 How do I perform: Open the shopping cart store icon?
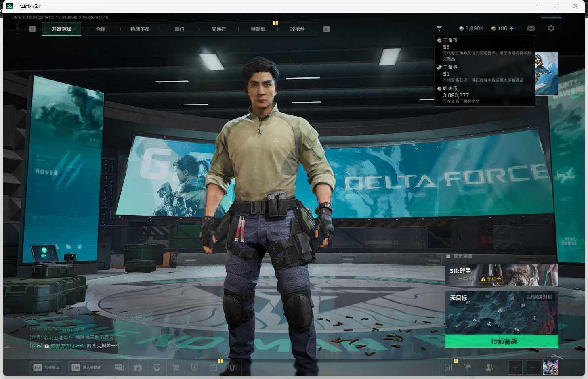click(176, 367)
